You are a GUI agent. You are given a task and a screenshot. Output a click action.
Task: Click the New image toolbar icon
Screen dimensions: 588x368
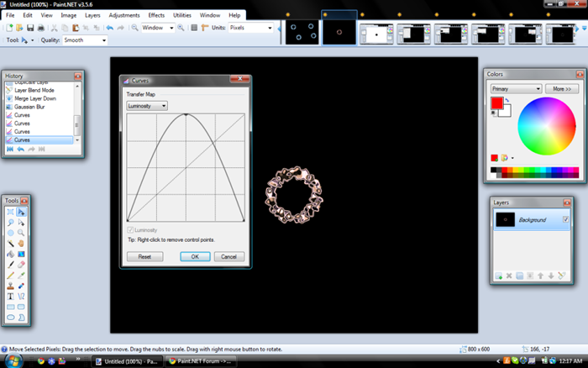9,28
